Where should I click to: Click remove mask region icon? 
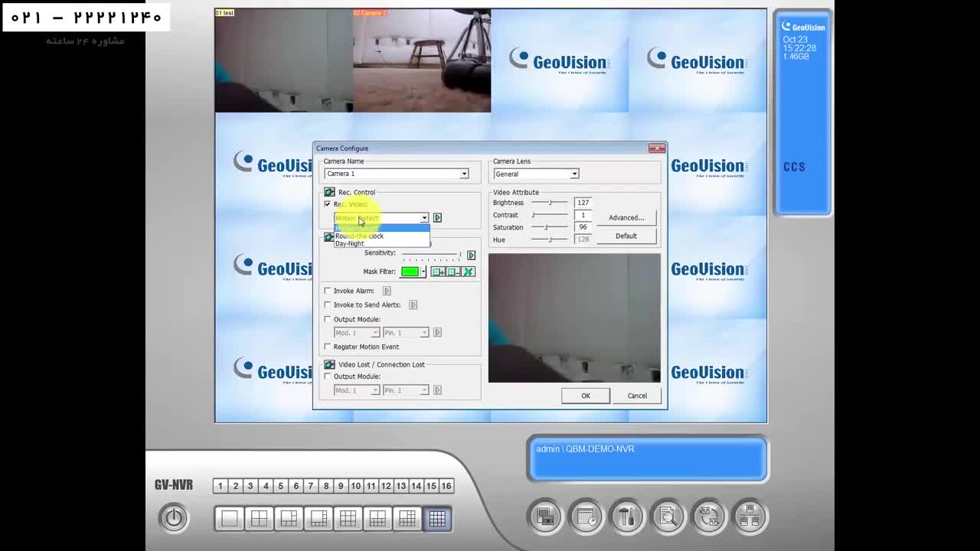[x=453, y=272]
